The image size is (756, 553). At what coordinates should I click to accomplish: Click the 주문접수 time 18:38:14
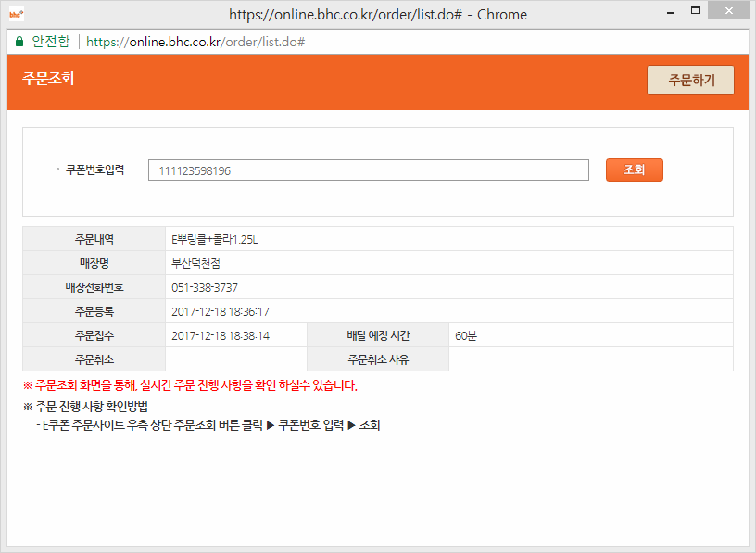pyautogui.click(x=220, y=335)
